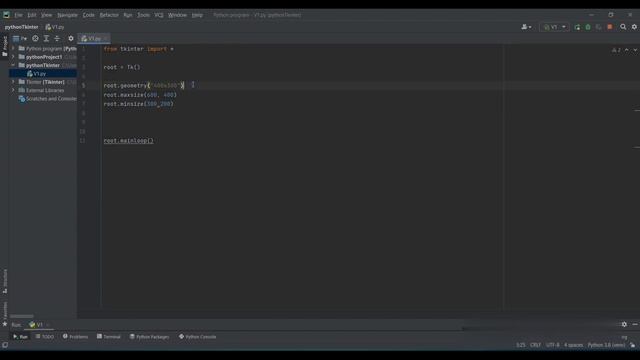Click Expand All icon in Project panel
The image size is (640, 360).
click(x=46, y=38)
